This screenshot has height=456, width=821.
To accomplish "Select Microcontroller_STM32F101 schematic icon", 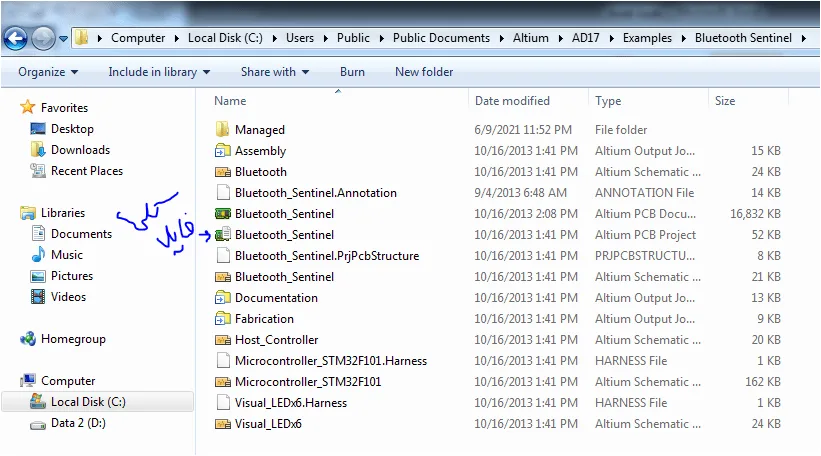I will click(223, 382).
